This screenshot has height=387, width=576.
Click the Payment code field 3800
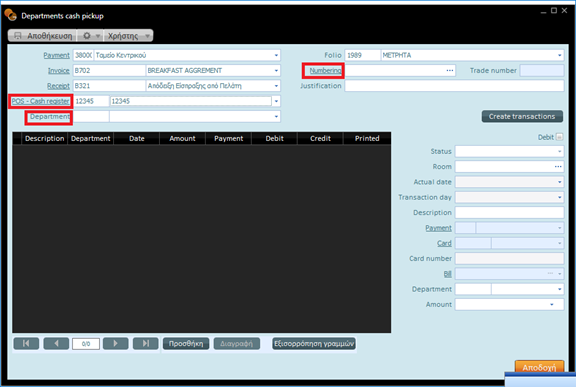83,55
